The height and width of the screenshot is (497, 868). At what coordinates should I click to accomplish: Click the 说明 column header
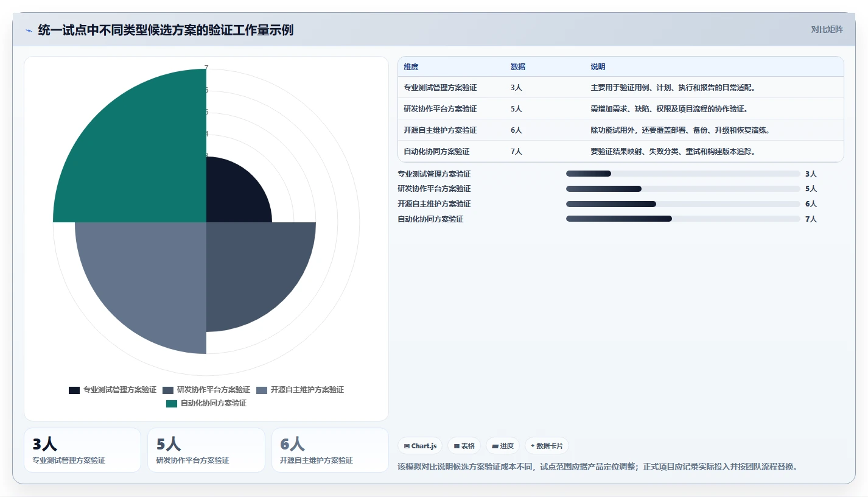(x=598, y=67)
